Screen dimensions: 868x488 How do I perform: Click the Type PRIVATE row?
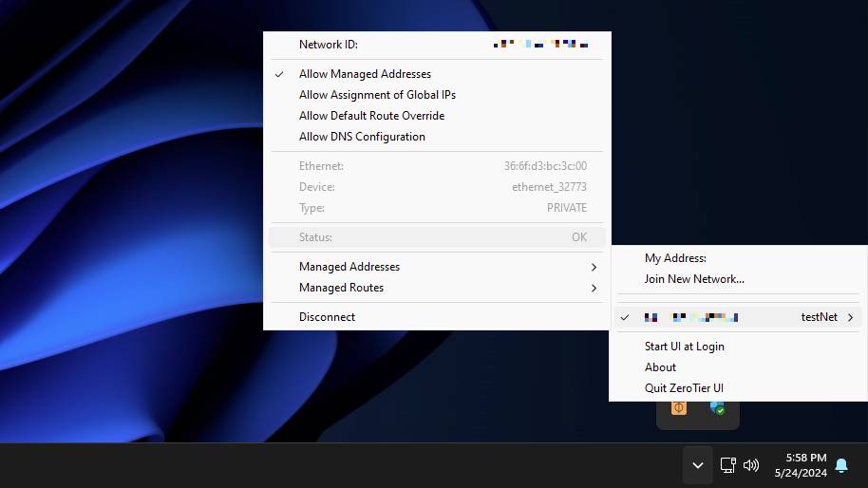(x=437, y=208)
